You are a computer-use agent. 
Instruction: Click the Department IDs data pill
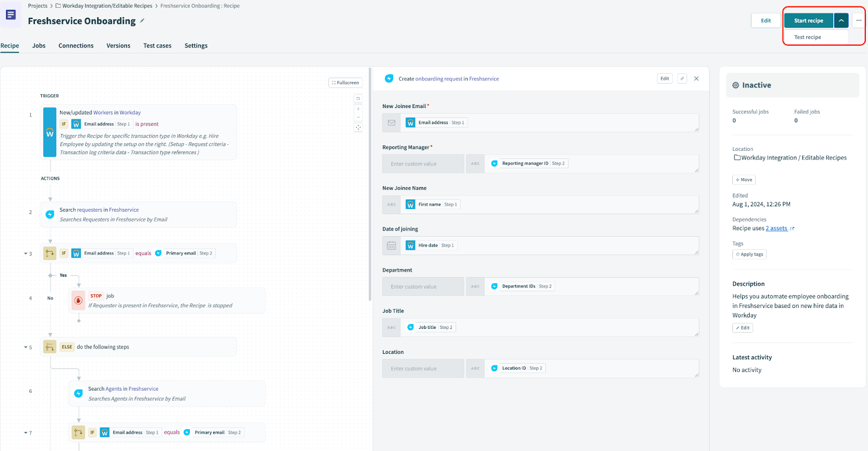point(521,286)
